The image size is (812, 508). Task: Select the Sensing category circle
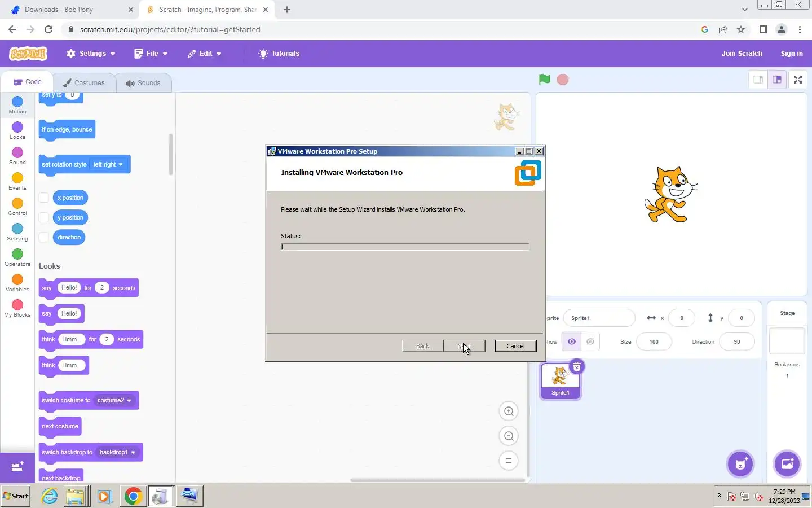point(17,229)
